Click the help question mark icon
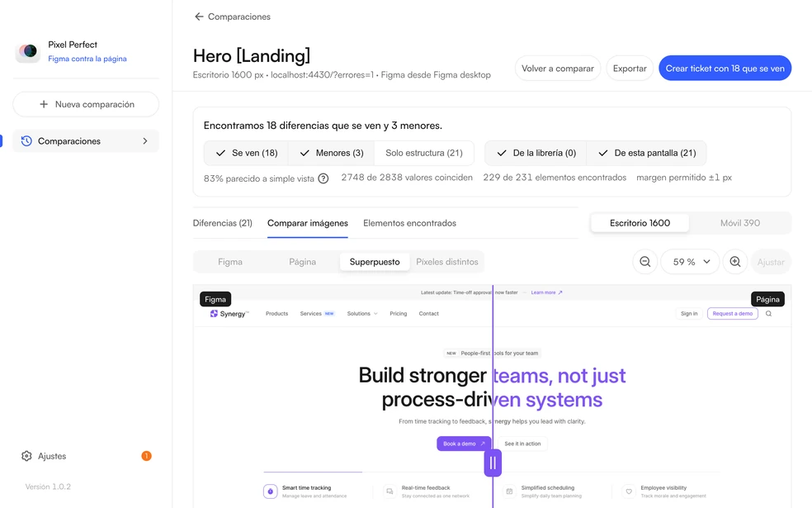Screen dimensions: 812x508 coord(323,178)
